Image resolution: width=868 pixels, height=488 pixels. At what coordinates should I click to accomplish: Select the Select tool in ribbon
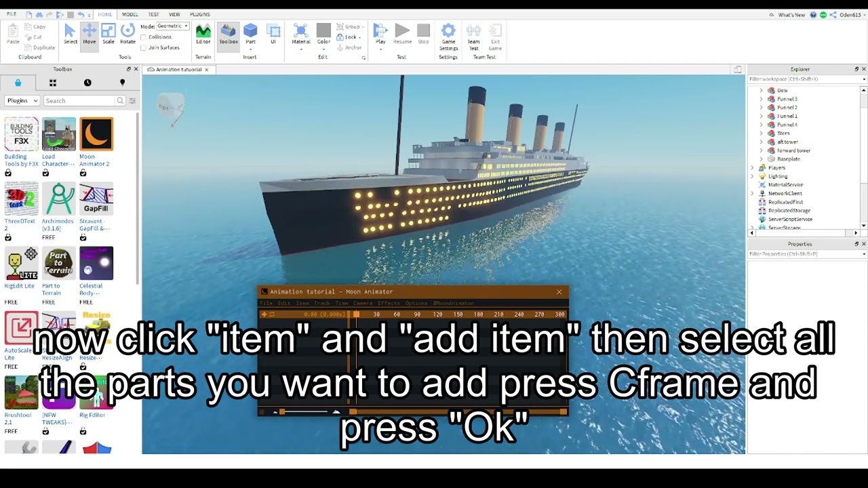pyautogui.click(x=70, y=34)
